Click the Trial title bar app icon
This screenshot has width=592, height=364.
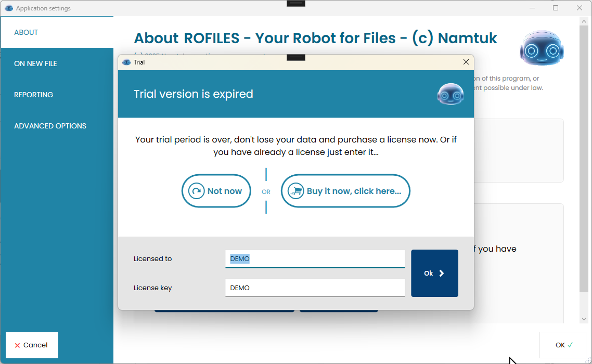coord(126,62)
